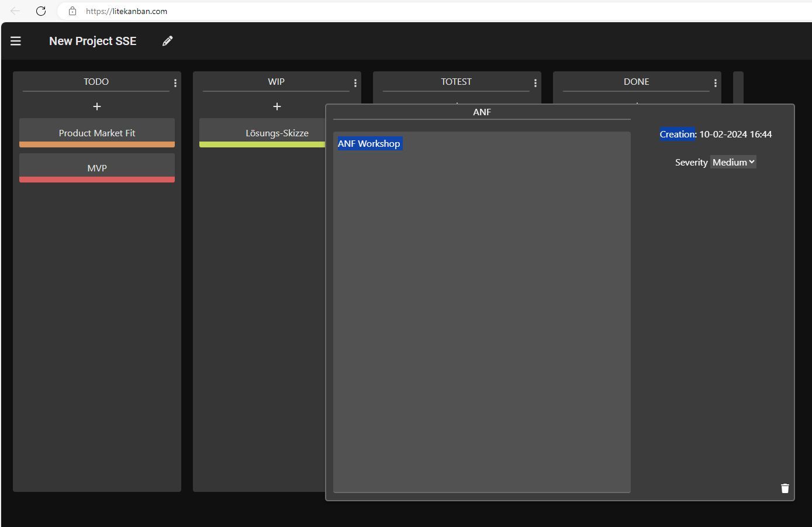Open the hamburger menu
Image resolution: width=812 pixels, height=527 pixels.
coord(16,41)
